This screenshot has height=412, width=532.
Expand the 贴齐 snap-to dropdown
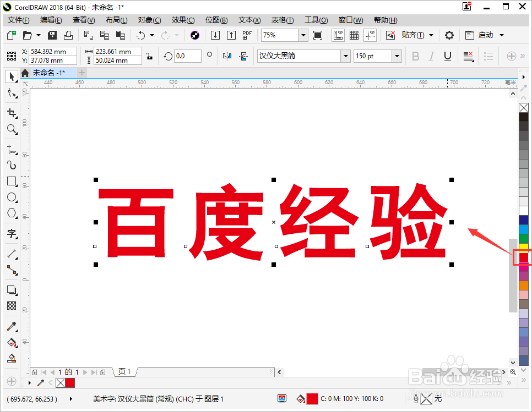click(431, 35)
